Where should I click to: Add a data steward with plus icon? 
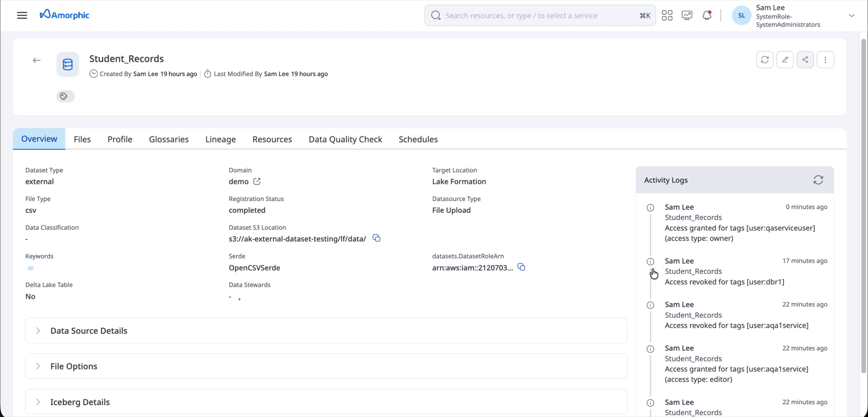click(239, 299)
